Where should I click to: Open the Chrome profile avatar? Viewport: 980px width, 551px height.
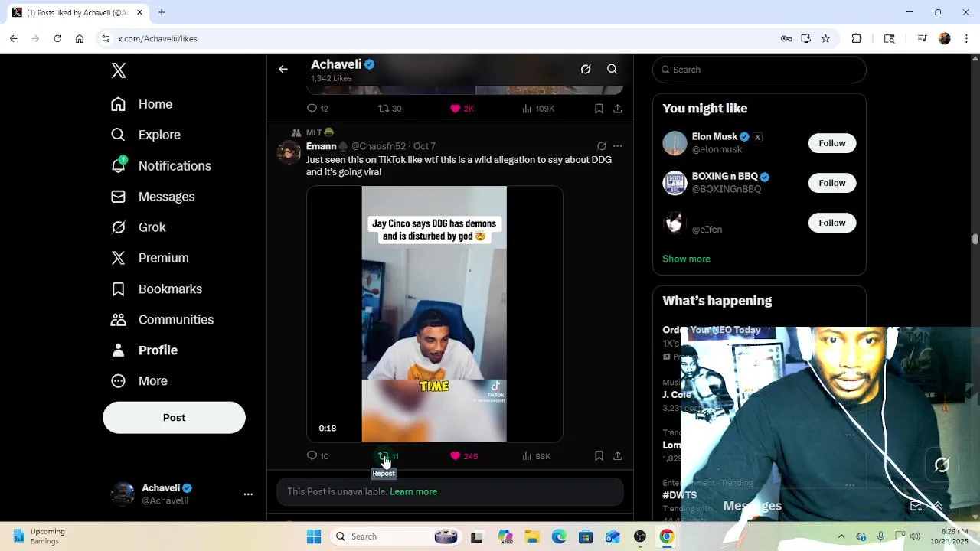coord(945,38)
